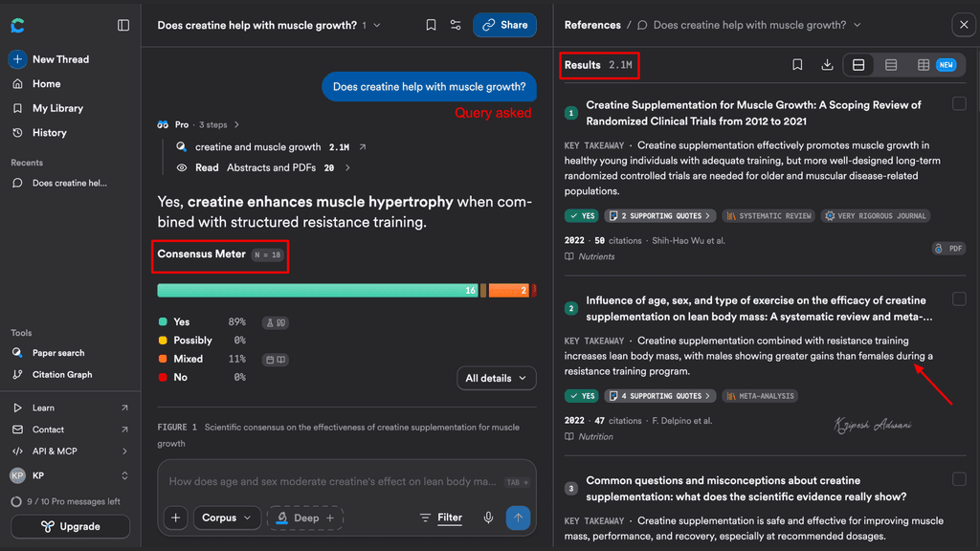This screenshot has width=980, height=551.
Task: Open study type icons next to Yes 89%
Action: 275,323
